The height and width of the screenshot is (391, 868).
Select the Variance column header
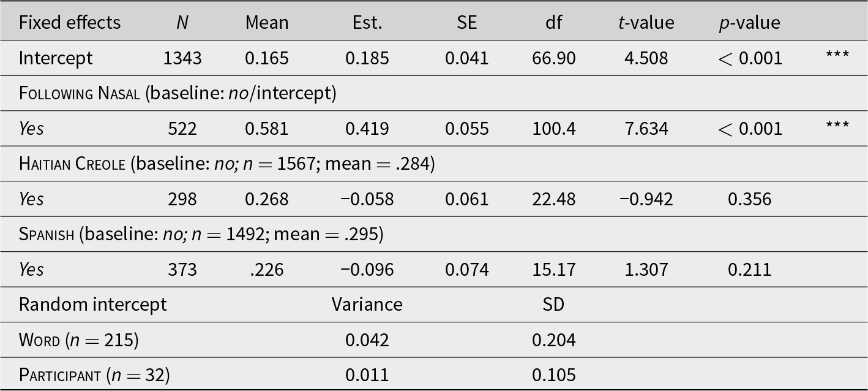coord(367,305)
